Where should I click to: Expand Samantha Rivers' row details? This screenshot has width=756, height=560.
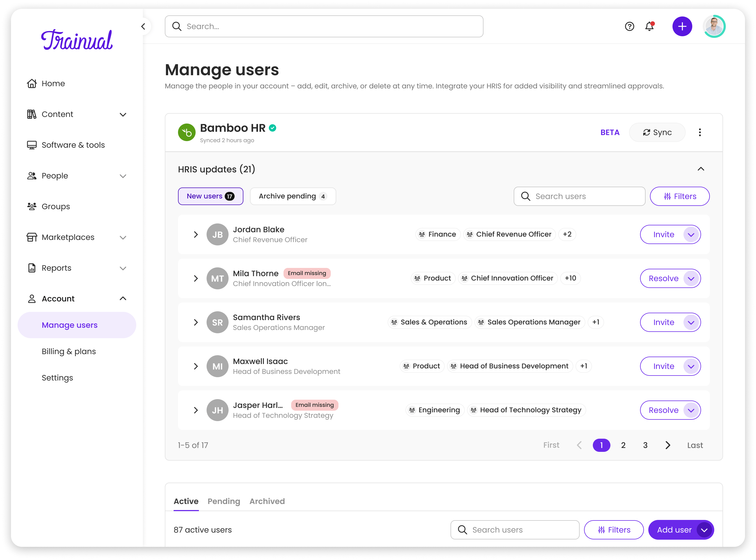click(x=196, y=322)
